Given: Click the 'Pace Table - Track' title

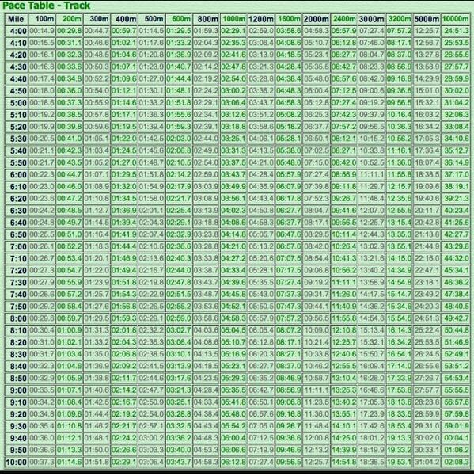Looking at the screenshot, I should pyautogui.click(x=46, y=6).
